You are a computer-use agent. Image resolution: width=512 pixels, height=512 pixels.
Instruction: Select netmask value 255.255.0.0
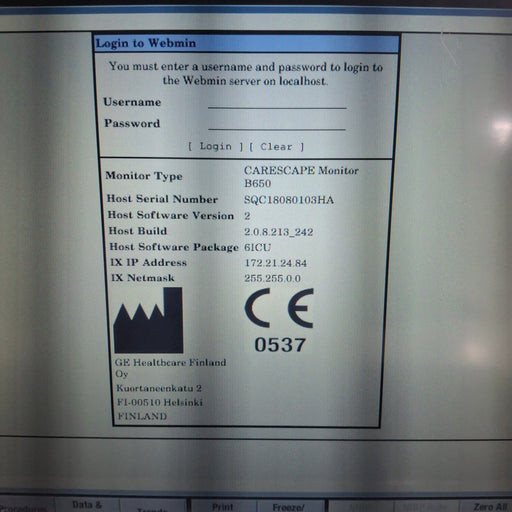pyautogui.click(x=272, y=278)
